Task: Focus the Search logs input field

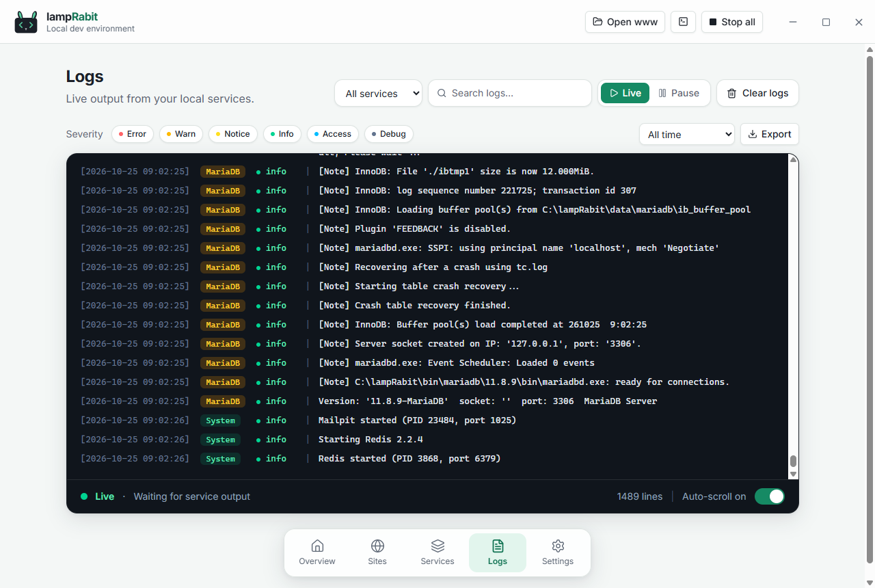Action: tap(510, 93)
